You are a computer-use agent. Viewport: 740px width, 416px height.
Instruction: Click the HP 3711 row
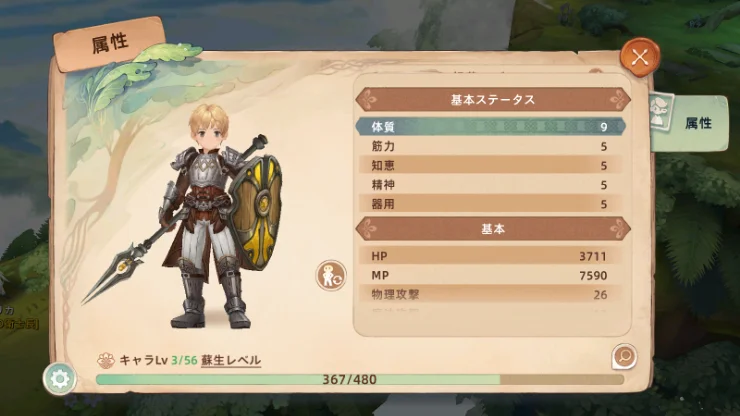point(491,256)
